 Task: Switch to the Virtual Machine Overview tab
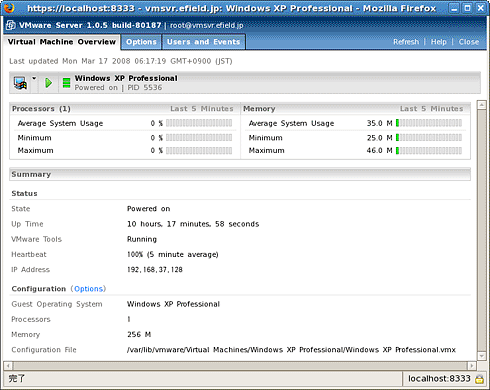[62, 42]
